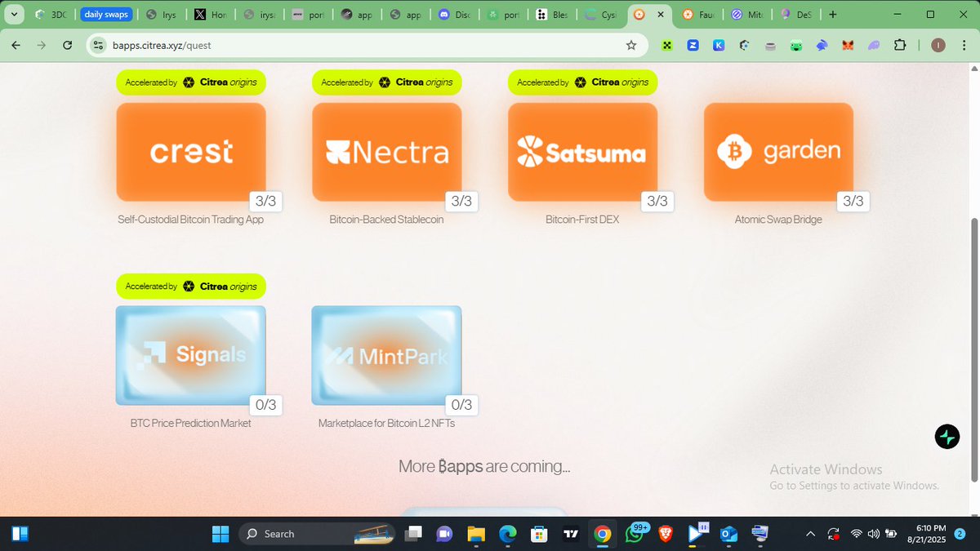Open the K wallet extension icon
The width and height of the screenshot is (980, 551).
pyautogui.click(x=719, y=46)
